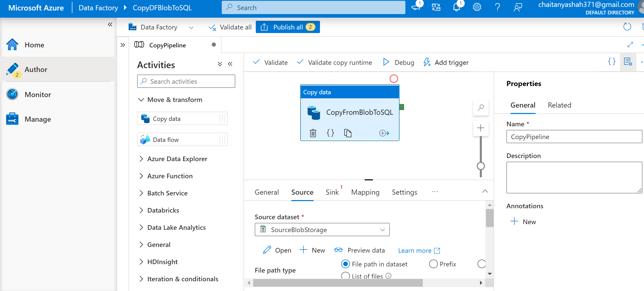Open the Learn more link

pos(415,250)
